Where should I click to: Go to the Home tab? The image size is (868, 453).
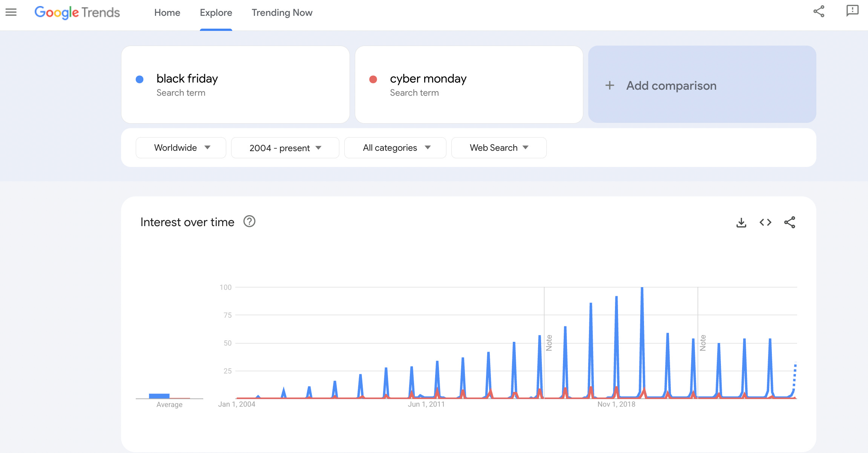click(167, 12)
